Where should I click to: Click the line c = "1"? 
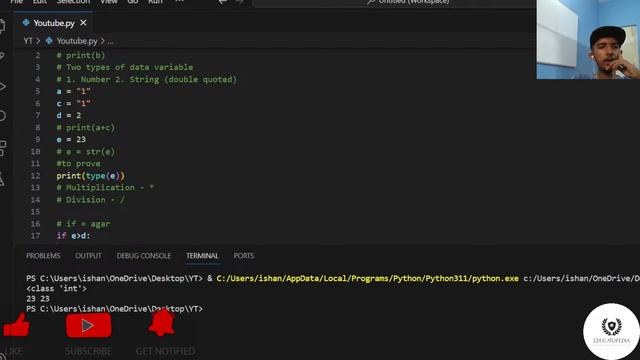click(x=73, y=104)
